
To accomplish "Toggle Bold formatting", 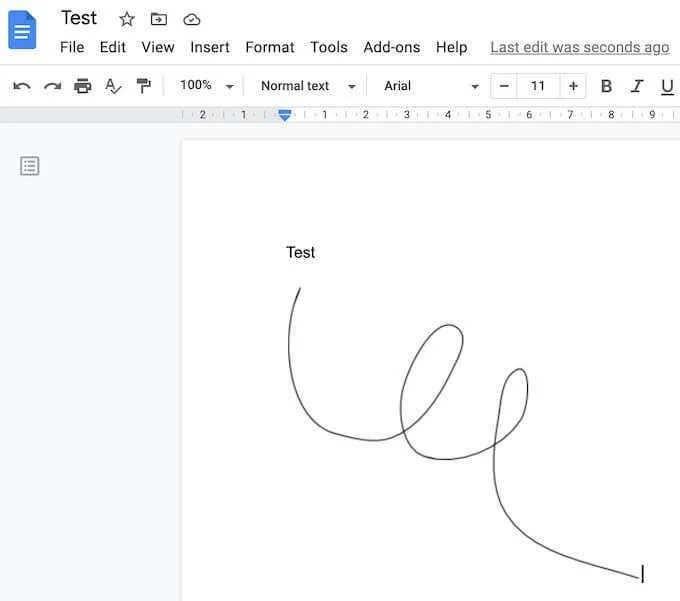I will [606, 86].
